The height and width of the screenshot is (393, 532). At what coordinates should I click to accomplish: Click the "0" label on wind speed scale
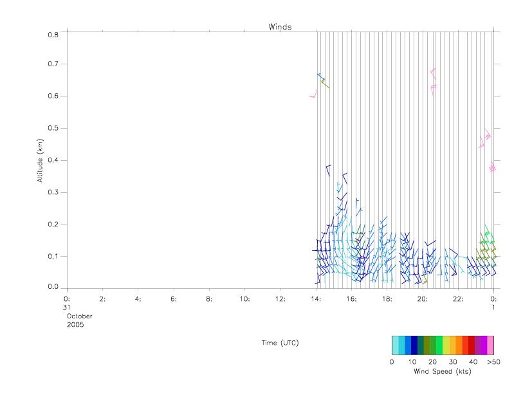392,361
